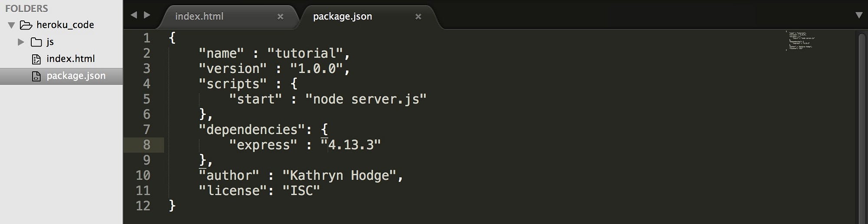
Task: Select the package.json tab
Action: click(x=342, y=17)
